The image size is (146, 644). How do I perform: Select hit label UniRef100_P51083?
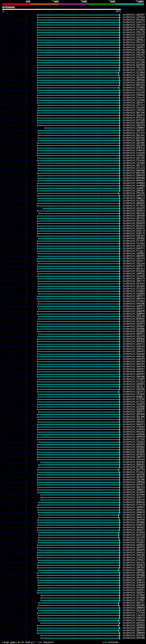[x=133, y=20]
